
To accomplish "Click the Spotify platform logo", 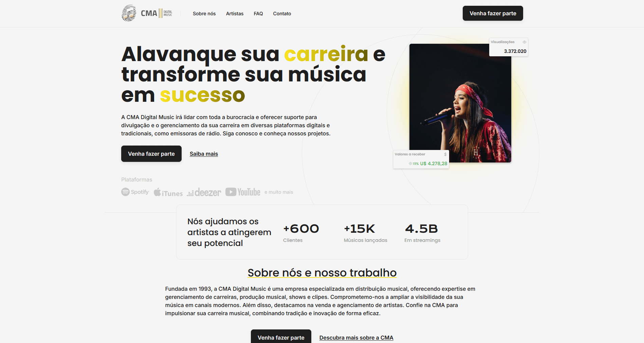I will [x=135, y=192].
